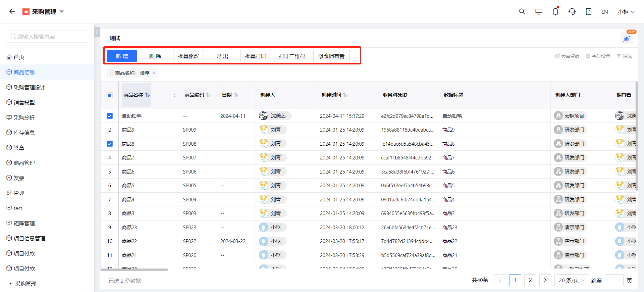Click the search magnifier icon in header

[522, 11]
